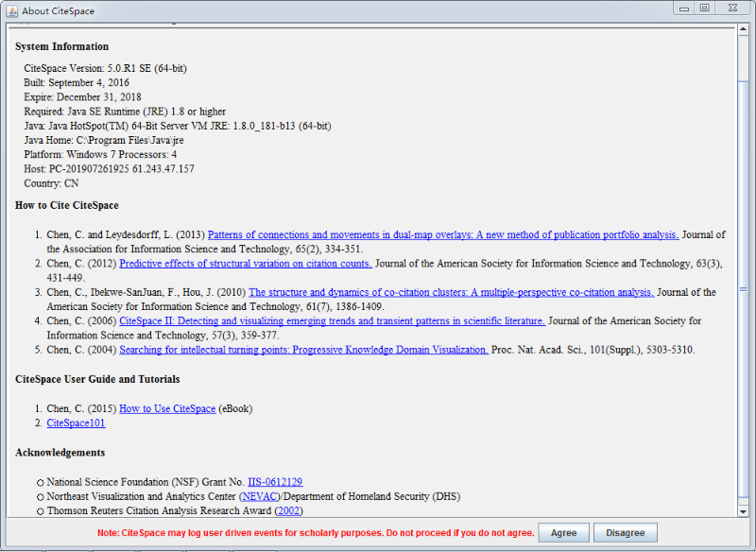Image resolution: width=756 pixels, height=552 pixels.
Task: Open the CiteSpace II emerging trends link
Action: click(x=333, y=321)
